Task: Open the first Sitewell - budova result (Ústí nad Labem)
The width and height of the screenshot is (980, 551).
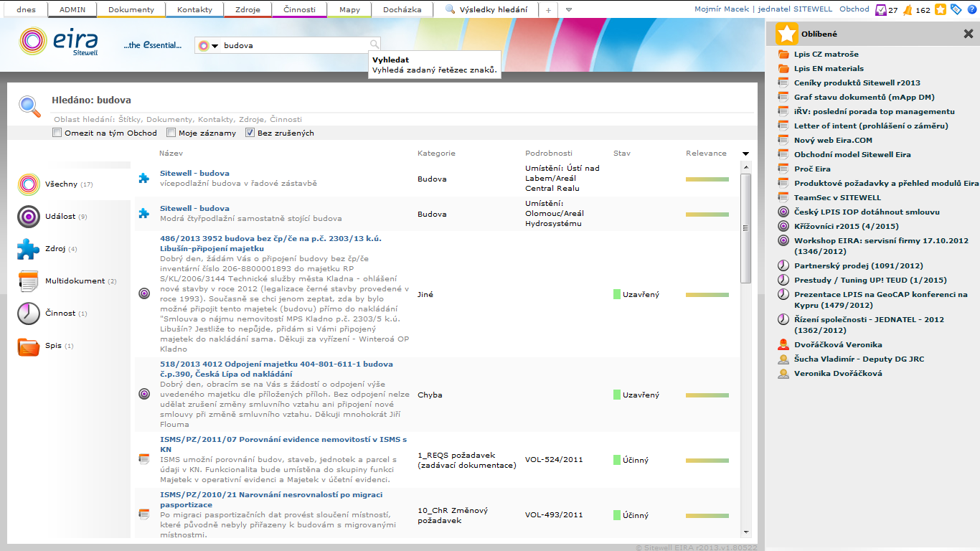Action: click(194, 174)
